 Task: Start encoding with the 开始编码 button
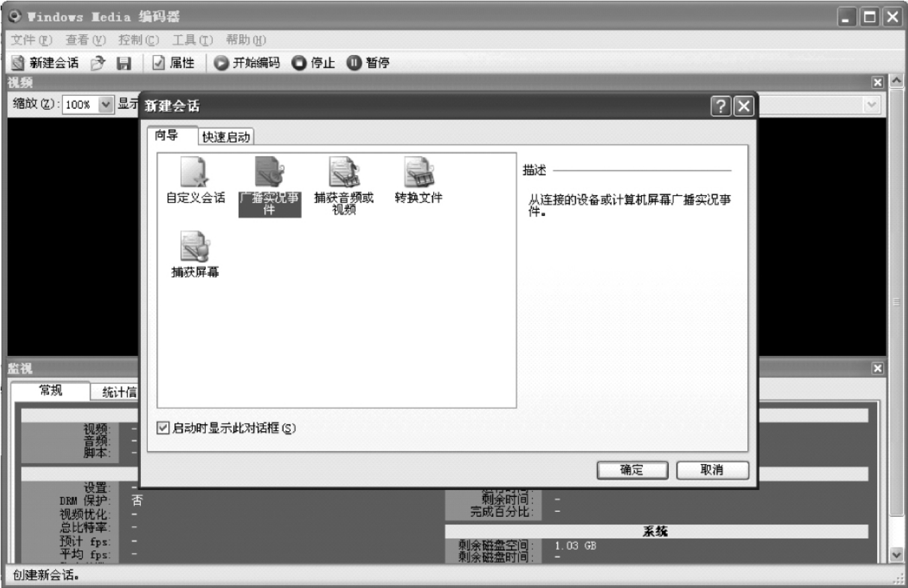(248, 63)
